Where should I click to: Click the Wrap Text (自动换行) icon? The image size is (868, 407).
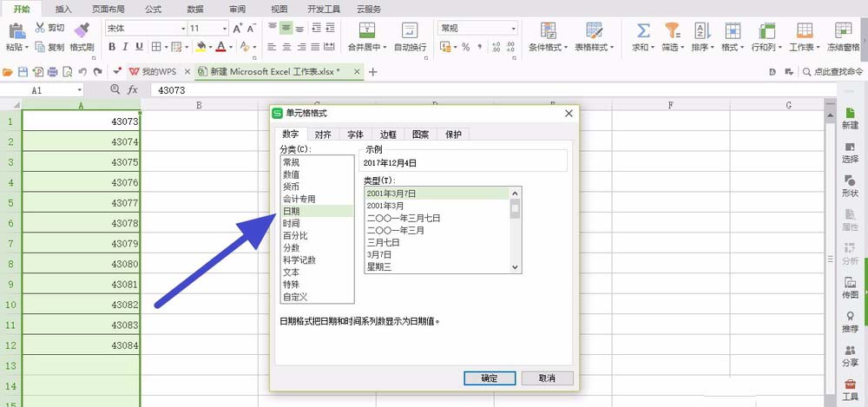pos(410,30)
